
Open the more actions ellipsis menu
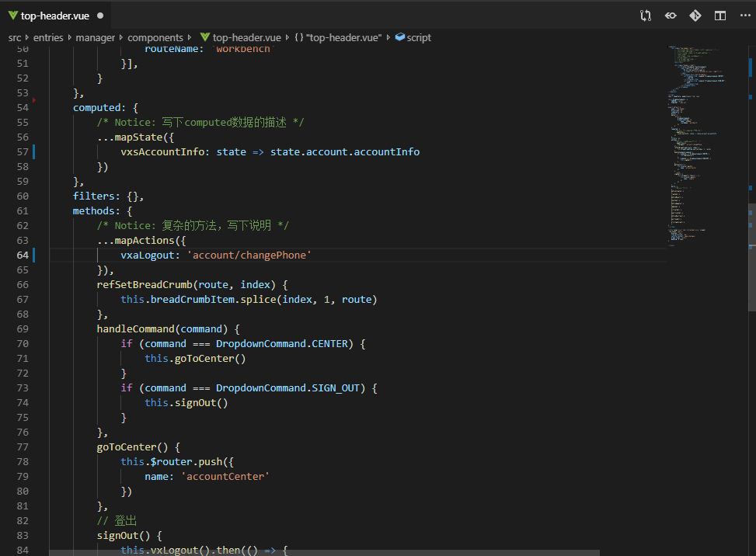pyautogui.click(x=745, y=16)
